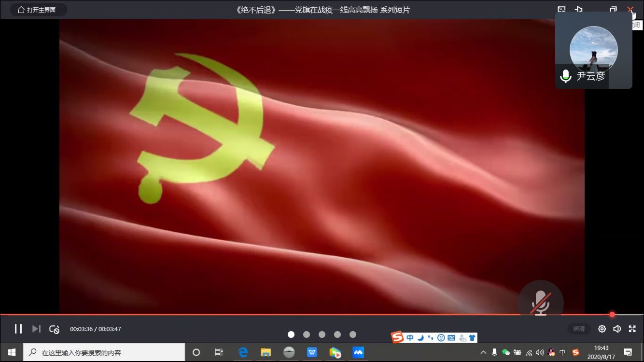Open Task View from the taskbar
The width and height of the screenshot is (644, 362).
tap(219, 353)
